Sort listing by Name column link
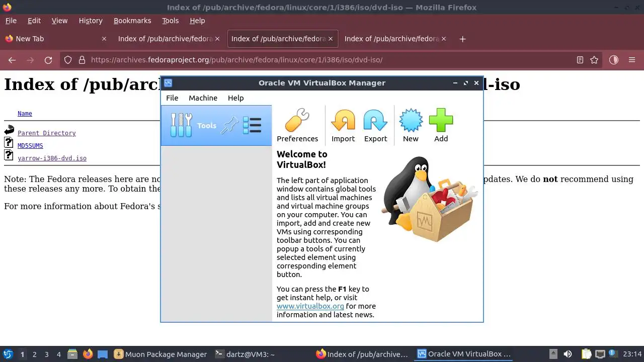 pyautogui.click(x=25, y=114)
